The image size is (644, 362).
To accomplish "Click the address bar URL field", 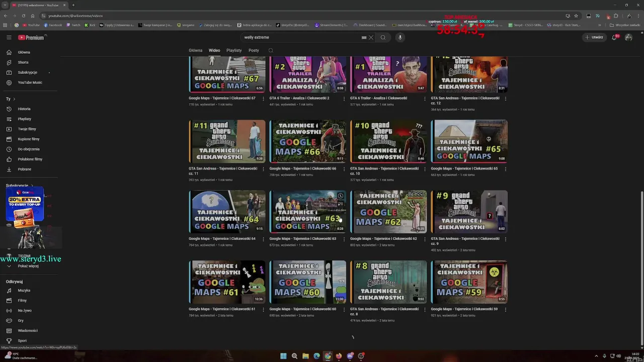I will [302, 16].
